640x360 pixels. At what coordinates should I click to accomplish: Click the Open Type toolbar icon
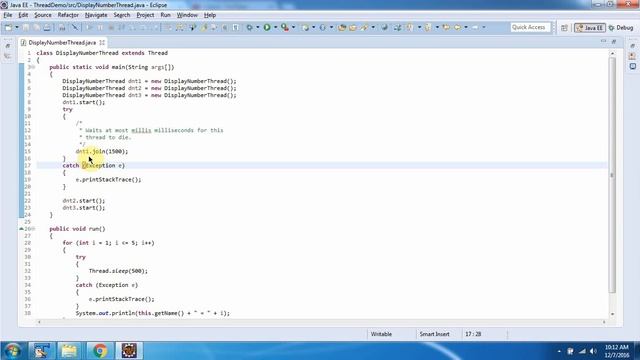342,27
